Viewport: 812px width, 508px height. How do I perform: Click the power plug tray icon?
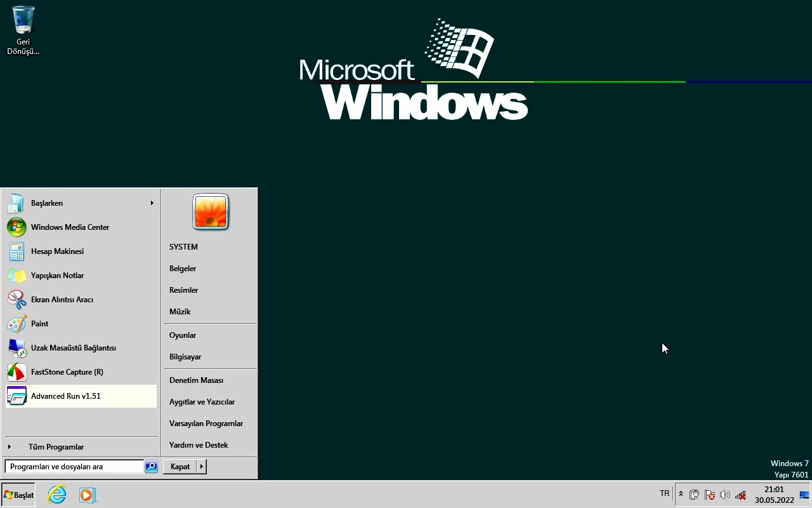[695, 495]
